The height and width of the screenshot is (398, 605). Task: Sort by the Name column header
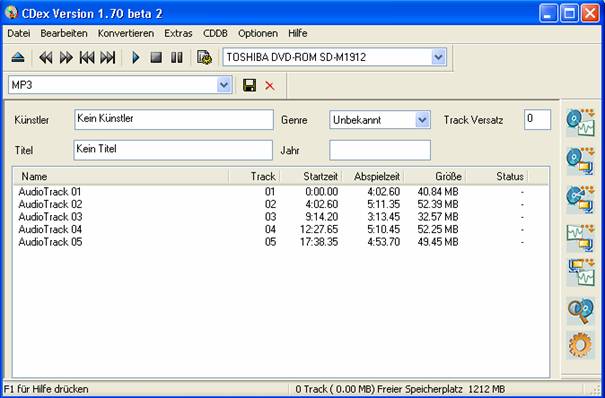pos(121,177)
